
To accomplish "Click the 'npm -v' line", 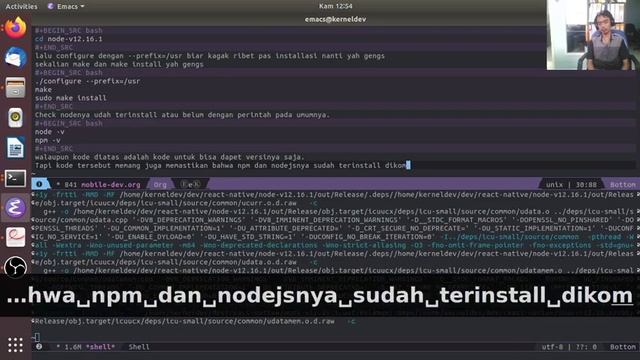I will pyautogui.click(x=47, y=140).
